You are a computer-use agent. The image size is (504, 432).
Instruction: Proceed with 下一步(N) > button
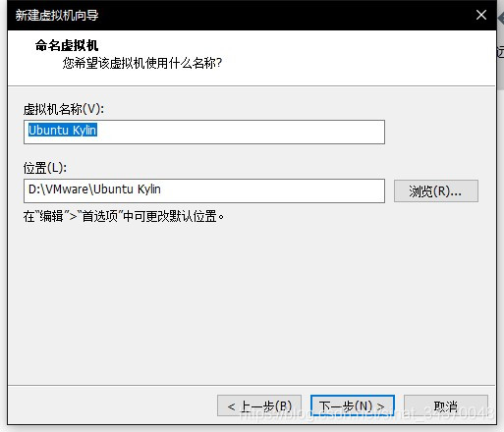[353, 406]
